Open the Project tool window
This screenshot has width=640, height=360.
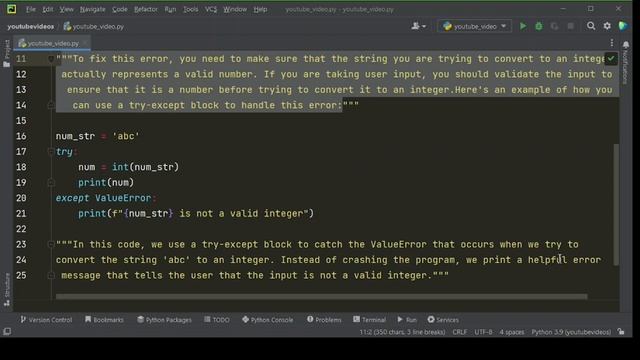click(7, 53)
